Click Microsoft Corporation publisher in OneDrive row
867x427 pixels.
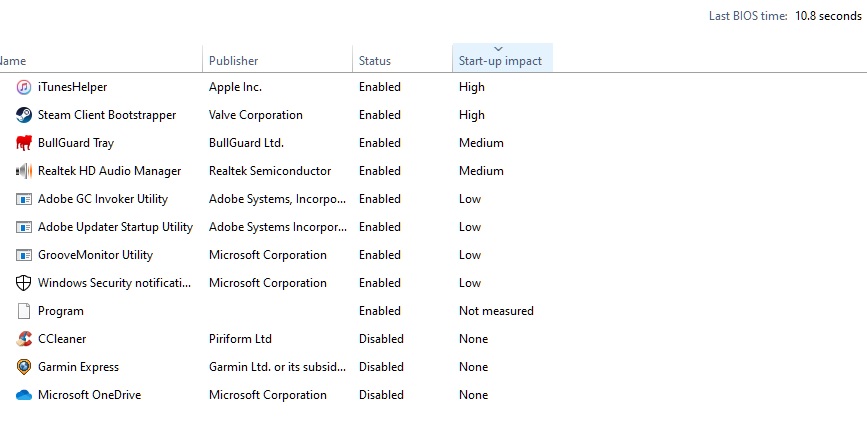[x=268, y=395]
